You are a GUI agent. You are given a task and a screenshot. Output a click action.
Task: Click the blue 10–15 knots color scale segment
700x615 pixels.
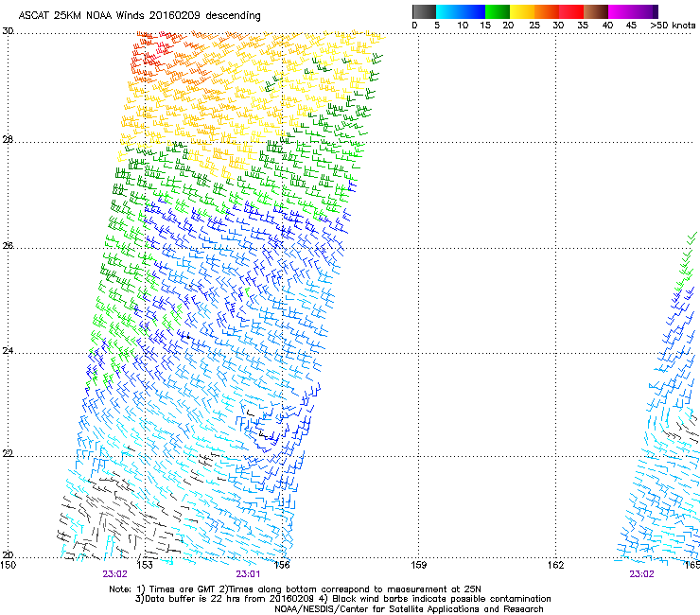473,11
